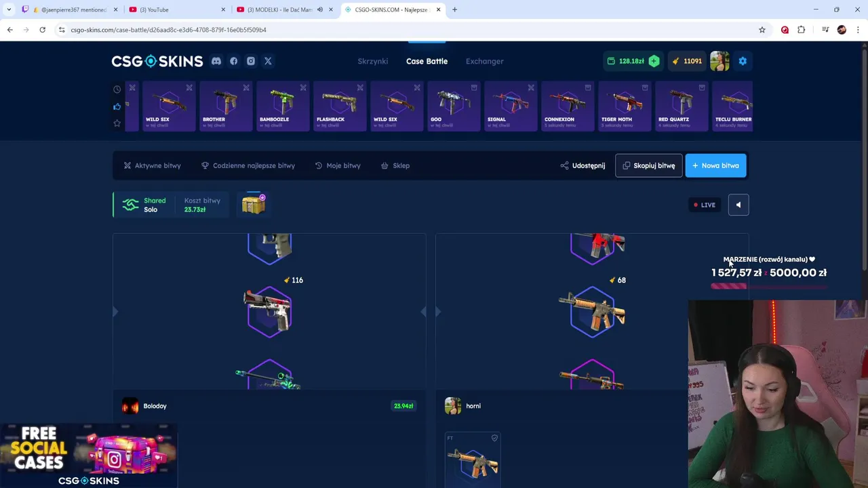868x488 pixels.
Task: Open the Free Social Cases banner
Action: coord(89,456)
